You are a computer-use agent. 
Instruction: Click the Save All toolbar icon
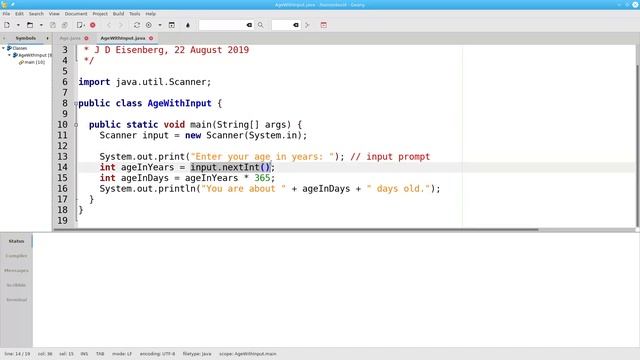tap(64, 25)
